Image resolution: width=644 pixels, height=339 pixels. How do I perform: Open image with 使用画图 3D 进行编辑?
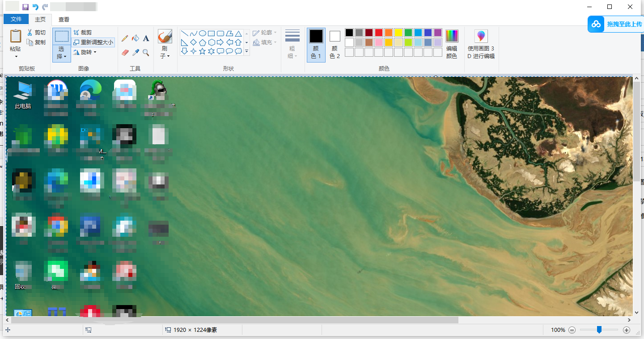[481, 45]
